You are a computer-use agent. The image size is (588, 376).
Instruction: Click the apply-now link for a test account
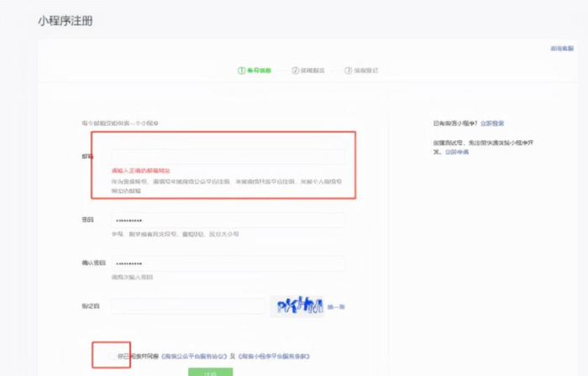tap(457, 152)
